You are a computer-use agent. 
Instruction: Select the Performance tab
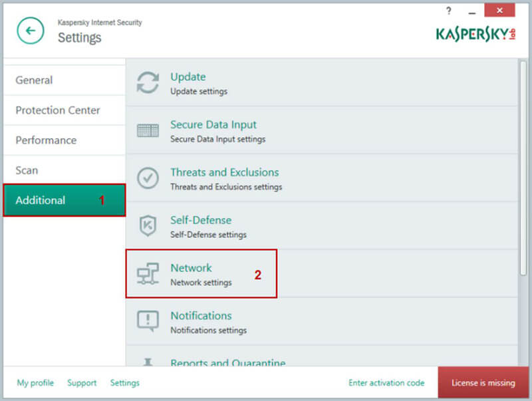pyautogui.click(x=65, y=140)
